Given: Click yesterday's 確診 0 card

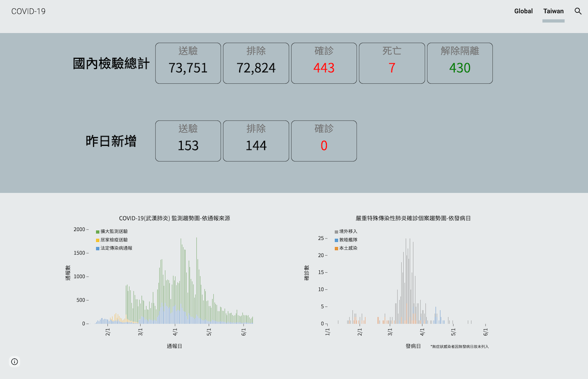Looking at the screenshot, I should coord(324,141).
